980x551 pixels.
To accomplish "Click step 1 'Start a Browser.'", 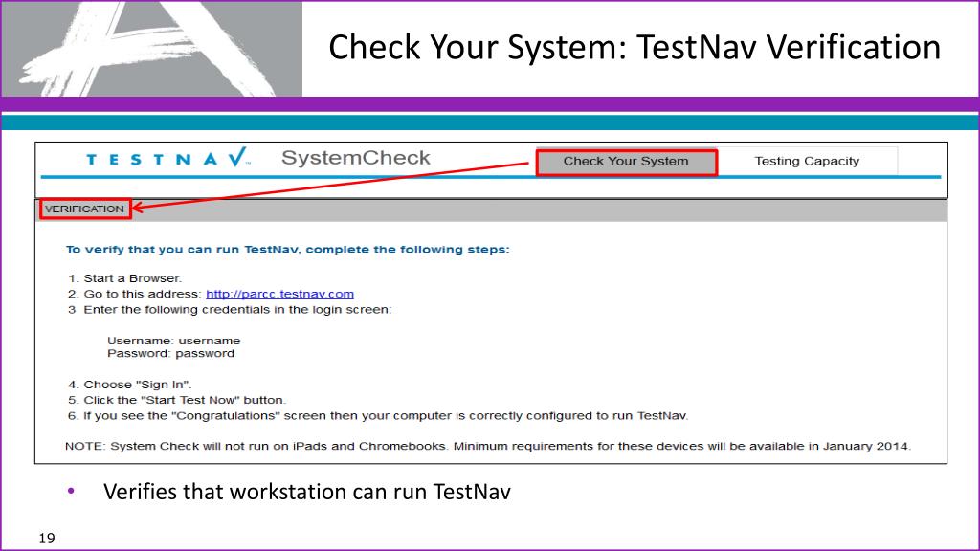I will [x=125, y=278].
